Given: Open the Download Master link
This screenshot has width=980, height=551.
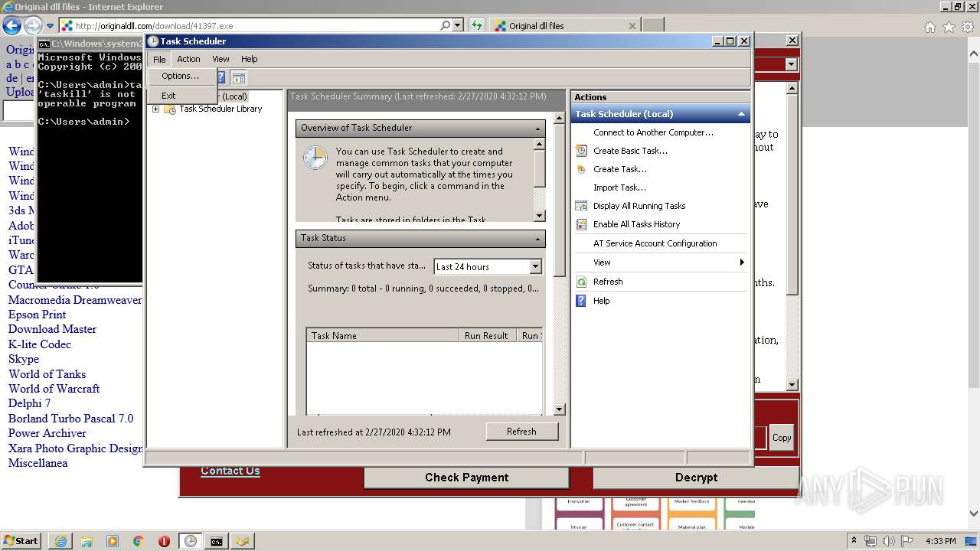Looking at the screenshot, I should tap(52, 329).
